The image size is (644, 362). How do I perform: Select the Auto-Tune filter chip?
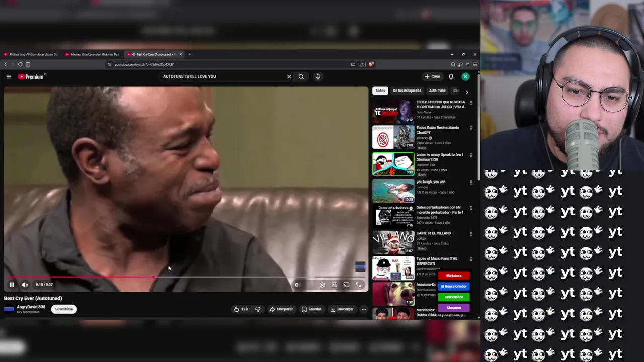437,90
